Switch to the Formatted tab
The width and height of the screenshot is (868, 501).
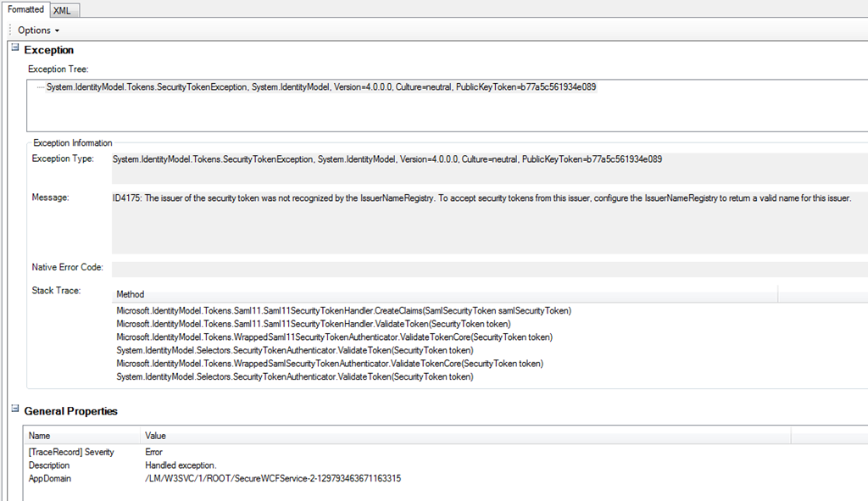(x=25, y=9)
